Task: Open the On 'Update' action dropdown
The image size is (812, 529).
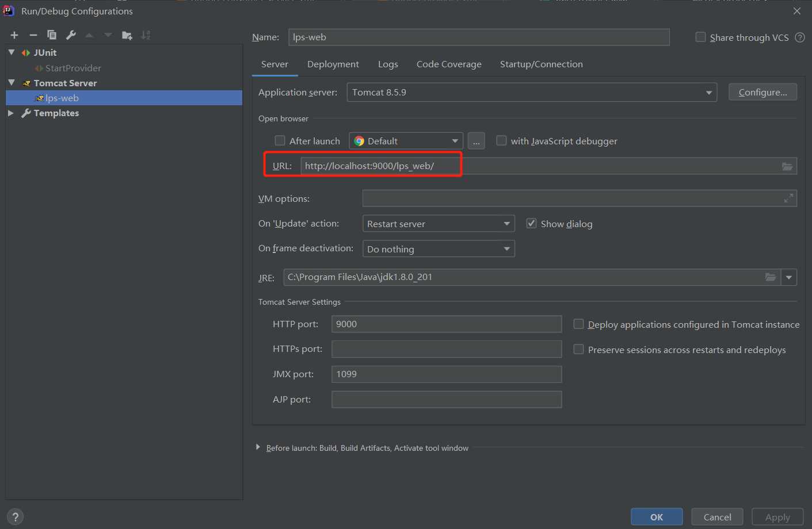Action: pos(439,224)
